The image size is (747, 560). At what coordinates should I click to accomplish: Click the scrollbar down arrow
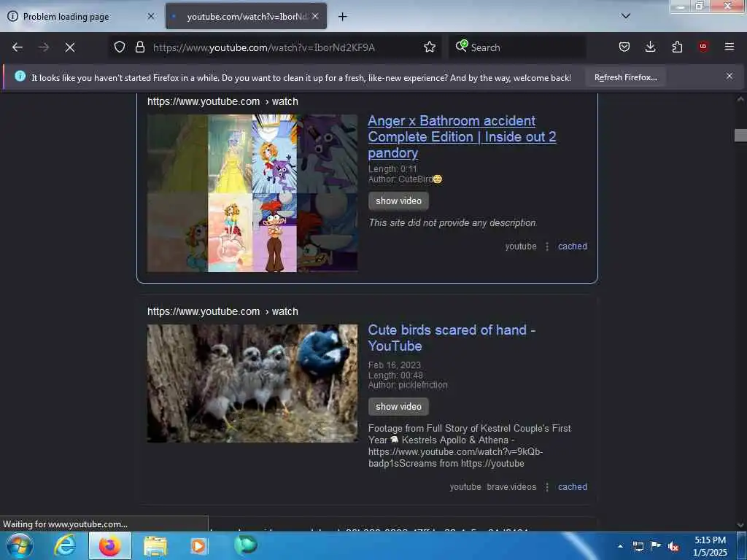point(740,525)
